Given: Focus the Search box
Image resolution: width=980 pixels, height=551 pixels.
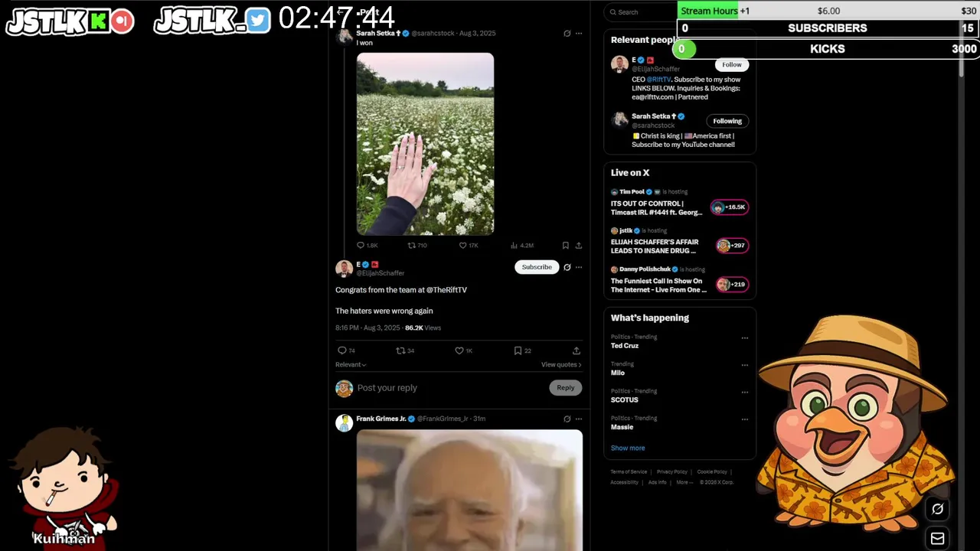Looking at the screenshot, I should coord(642,11).
